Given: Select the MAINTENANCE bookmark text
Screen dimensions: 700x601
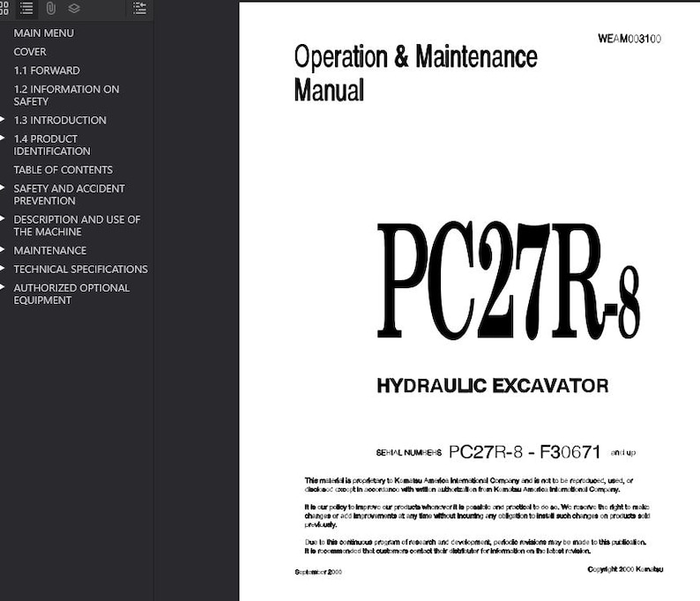Looking at the screenshot, I should 50,251.
